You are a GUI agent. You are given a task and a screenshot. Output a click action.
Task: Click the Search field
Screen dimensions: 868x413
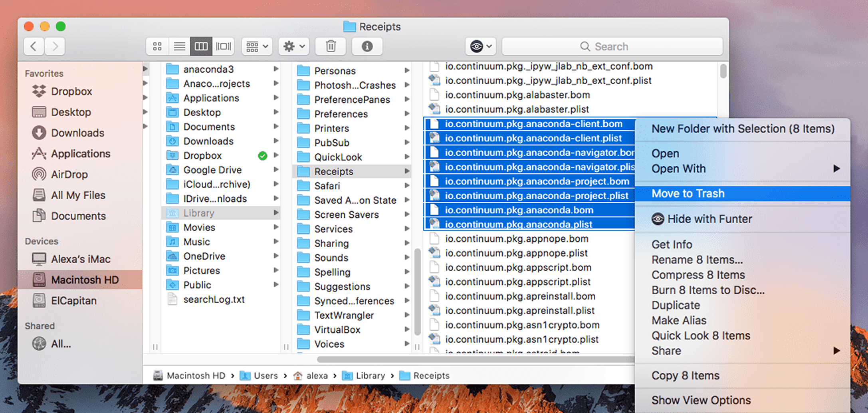612,46
